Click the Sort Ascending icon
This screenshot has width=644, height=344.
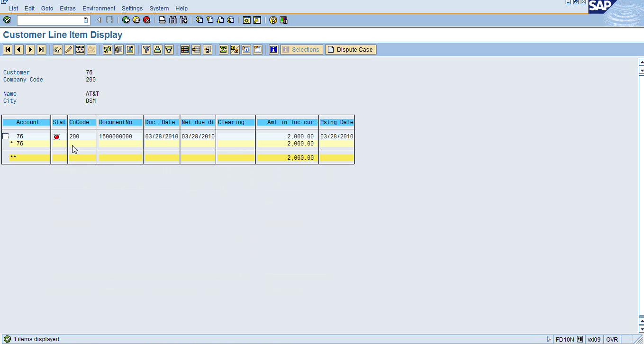pos(157,49)
